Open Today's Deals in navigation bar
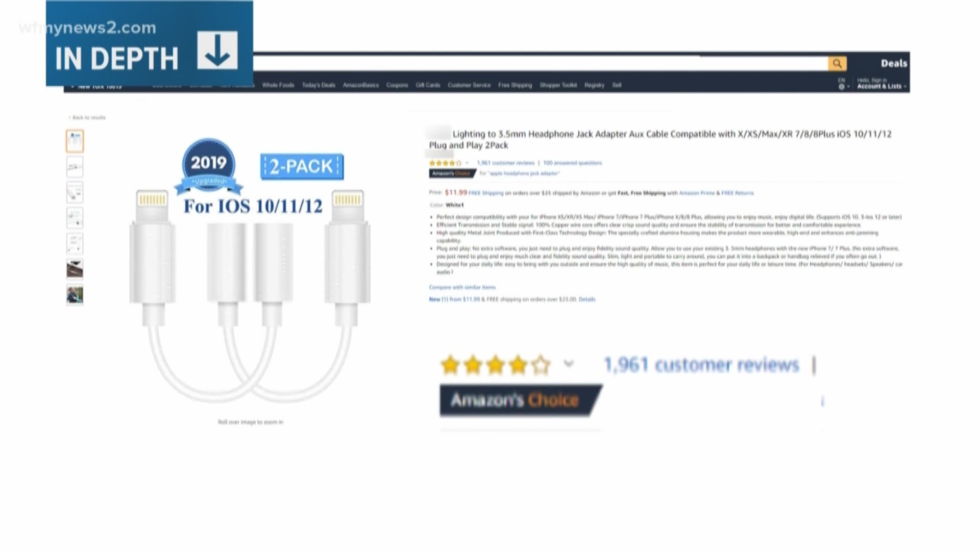Image resolution: width=980 pixels, height=551 pixels. (x=318, y=85)
